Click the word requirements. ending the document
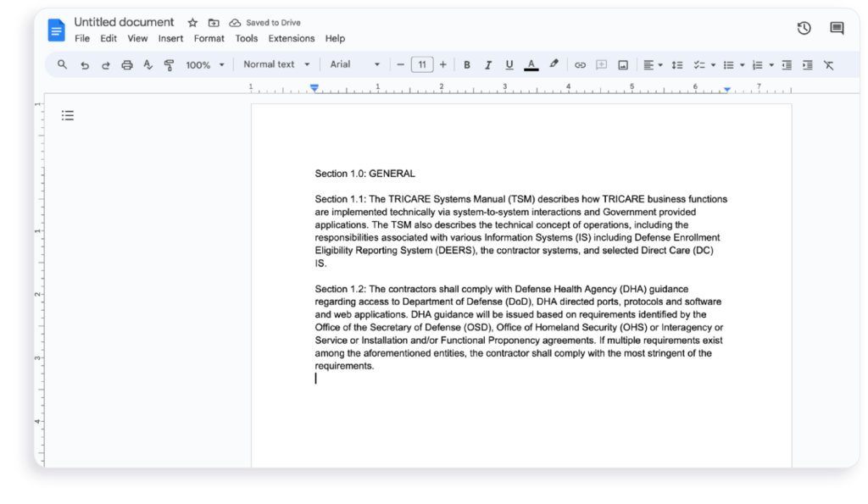Image resolution: width=868 pixels, height=504 pixels. coord(344,366)
